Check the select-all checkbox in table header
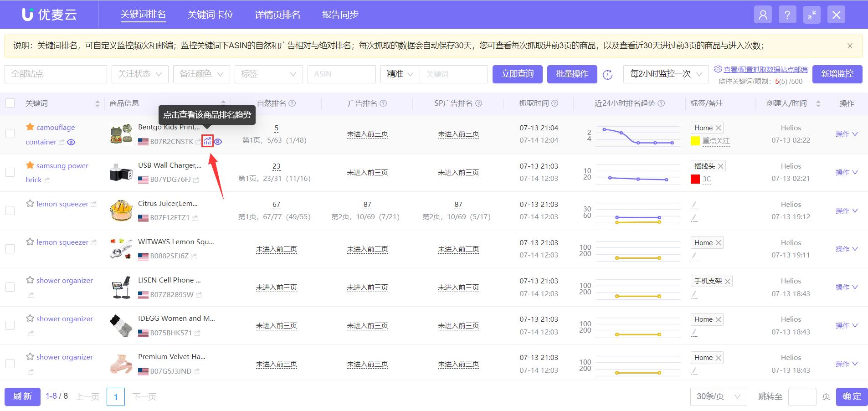 [10, 103]
